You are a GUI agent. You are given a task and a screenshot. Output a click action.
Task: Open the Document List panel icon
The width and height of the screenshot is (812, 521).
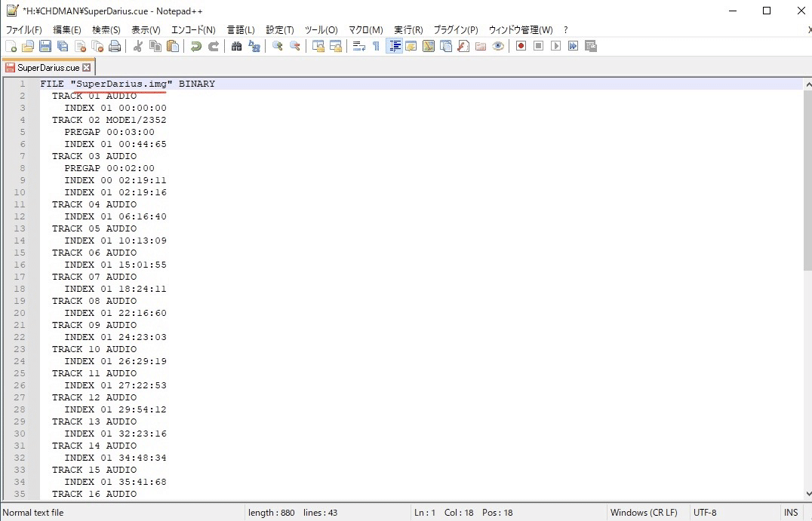click(x=446, y=47)
